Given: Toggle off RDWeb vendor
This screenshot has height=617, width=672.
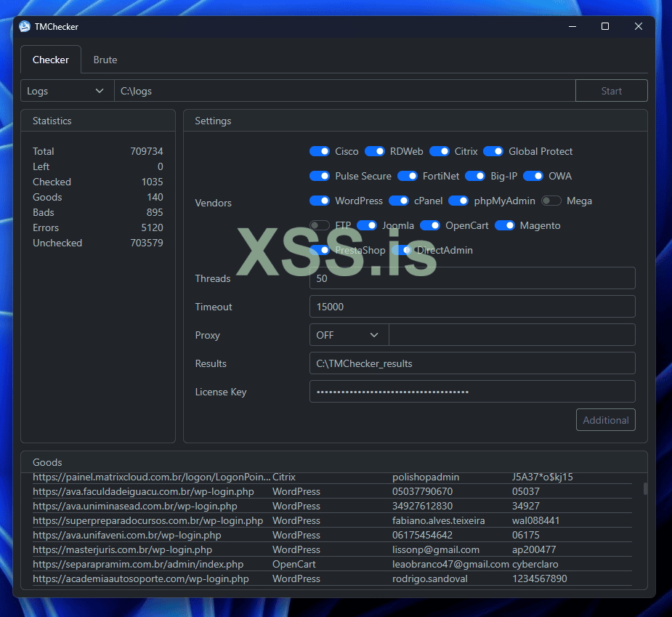Looking at the screenshot, I should pyautogui.click(x=375, y=151).
